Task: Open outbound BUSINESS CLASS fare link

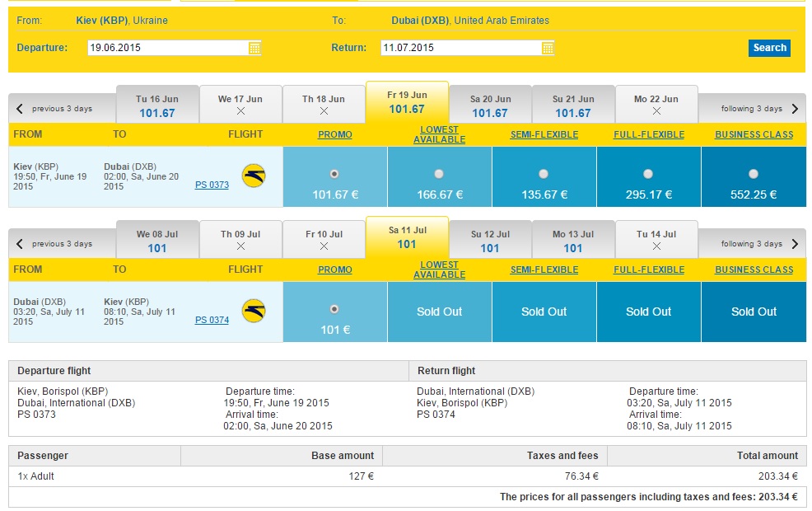Action: pos(754,134)
